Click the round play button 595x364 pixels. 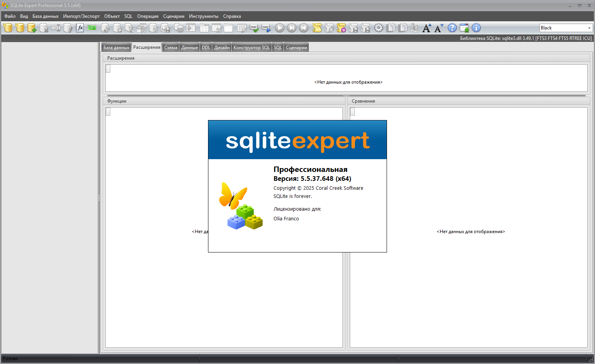point(280,28)
